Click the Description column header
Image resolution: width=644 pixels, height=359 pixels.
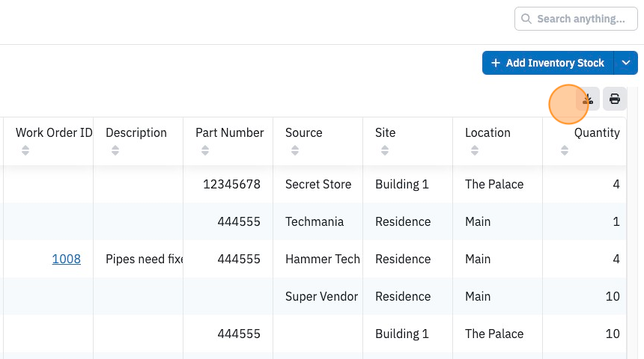click(138, 141)
